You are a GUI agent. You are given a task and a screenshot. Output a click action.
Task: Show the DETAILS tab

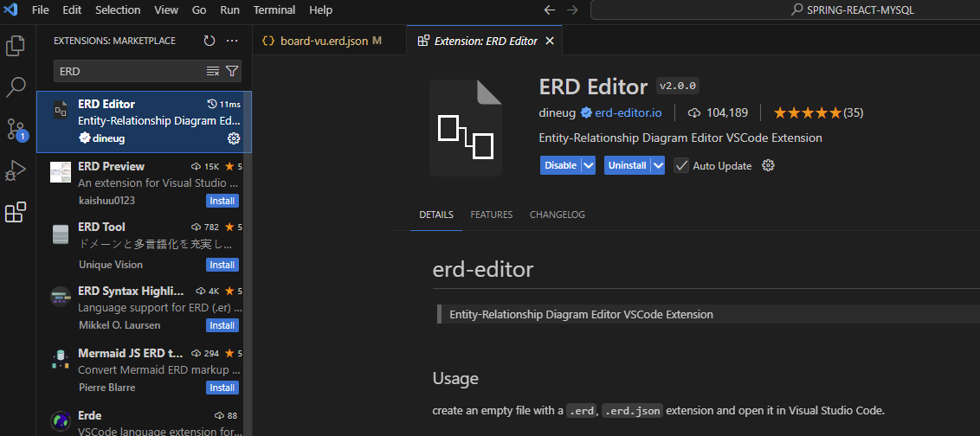click(436, 215)
